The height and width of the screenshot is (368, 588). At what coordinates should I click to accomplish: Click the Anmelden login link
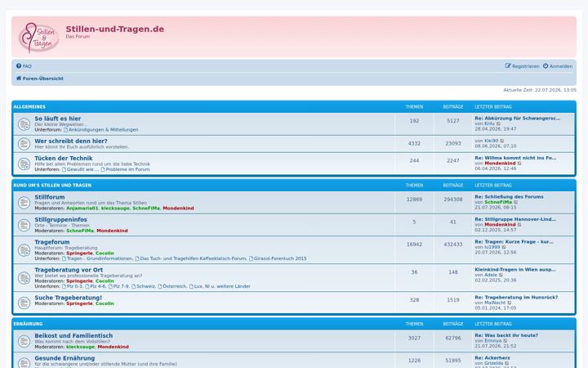click(x=558, y=66)
